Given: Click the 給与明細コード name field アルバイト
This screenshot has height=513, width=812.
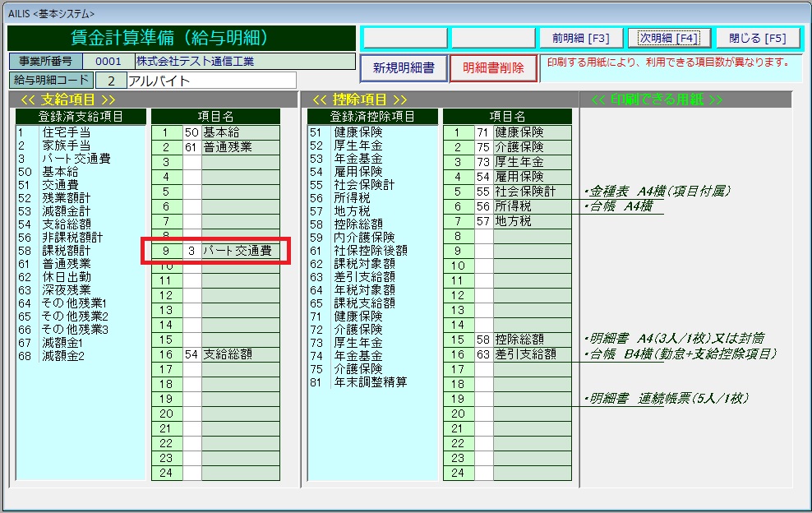Looking at the screenshot, I should click(x=211, y=81).
